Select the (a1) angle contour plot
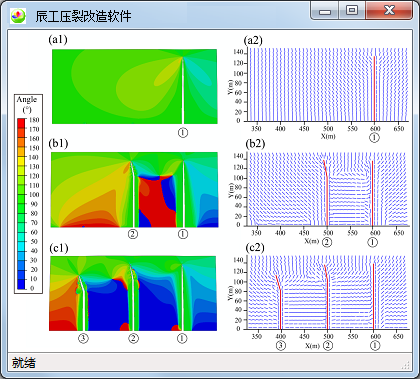The width and height of the screenshot is (420, 380). point(135,87)
